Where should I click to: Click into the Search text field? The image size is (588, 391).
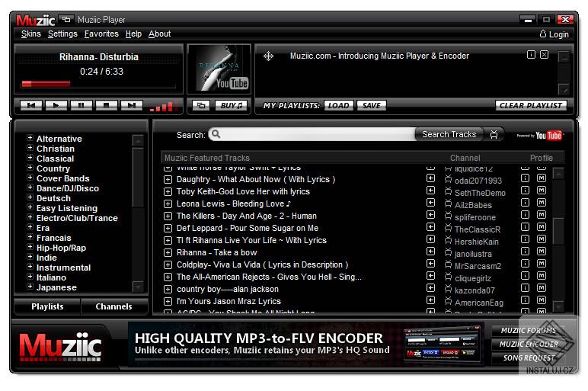(312, 134)
